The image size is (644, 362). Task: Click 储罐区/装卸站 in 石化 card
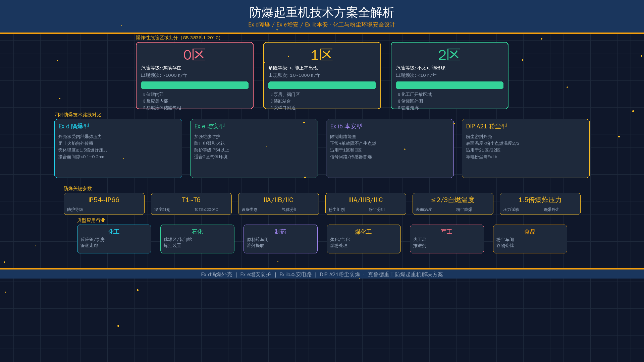(x=178, y=240)
